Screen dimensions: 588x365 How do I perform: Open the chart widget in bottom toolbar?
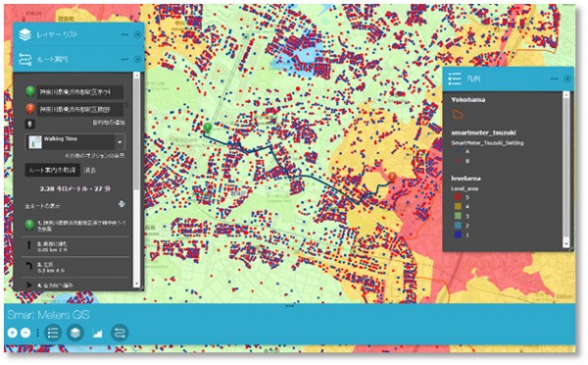coord(97,333)
